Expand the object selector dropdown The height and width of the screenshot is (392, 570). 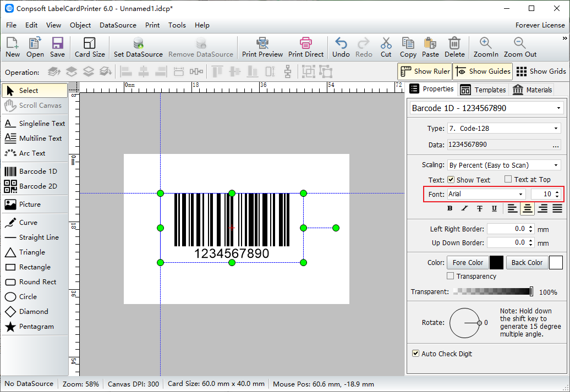(558, 108)
